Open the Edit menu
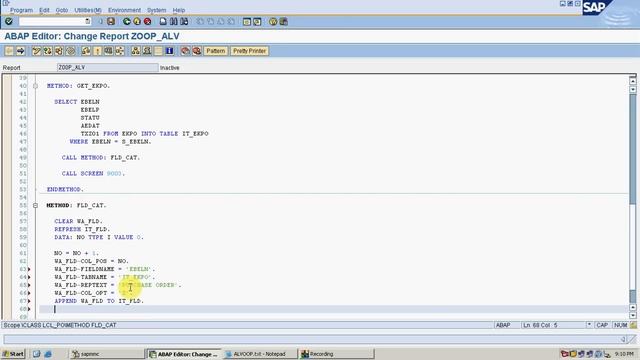This screenshot has width=640, height=360. tap(44, 10)
